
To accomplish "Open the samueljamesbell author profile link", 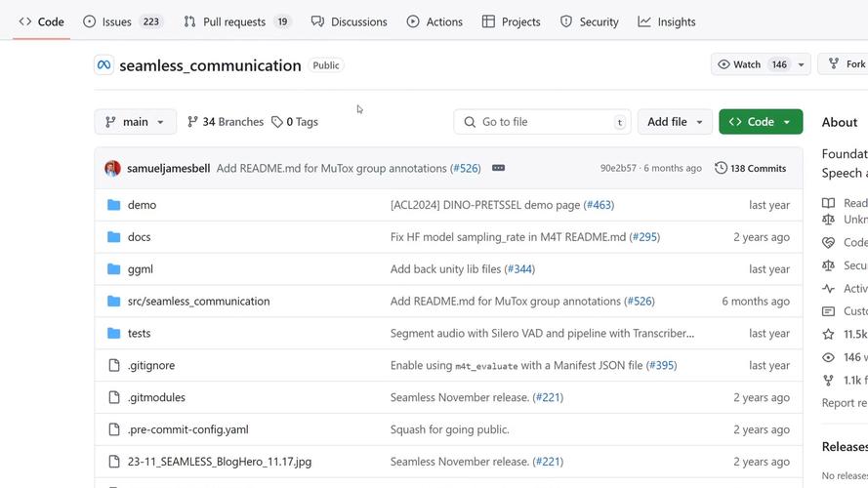I will pos(168,168).
